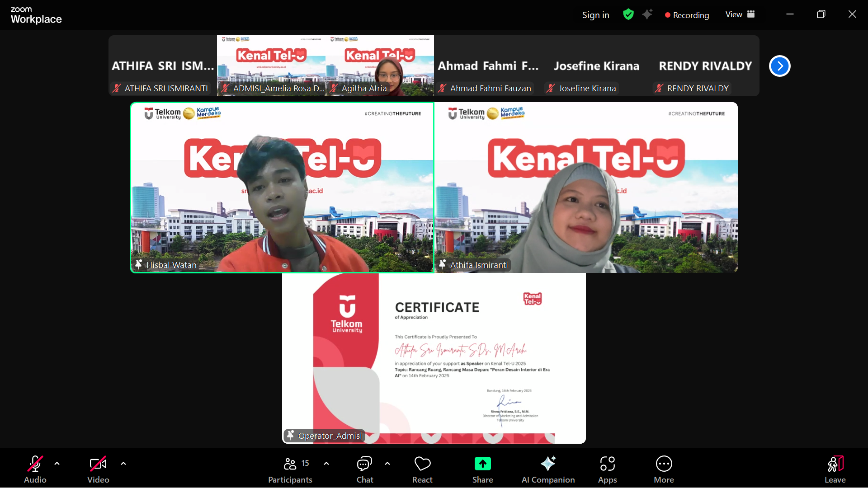The width and height of the screenshot is (868, 488).
Task: Click the green Share screen icon
Action: [x=482, y=464]
